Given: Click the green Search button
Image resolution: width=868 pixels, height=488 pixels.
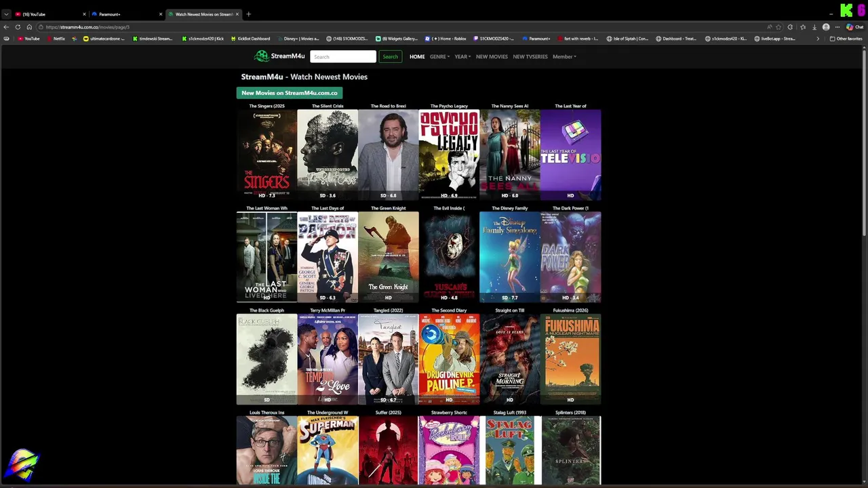Looking at the screenshot, I should (390, 57).
